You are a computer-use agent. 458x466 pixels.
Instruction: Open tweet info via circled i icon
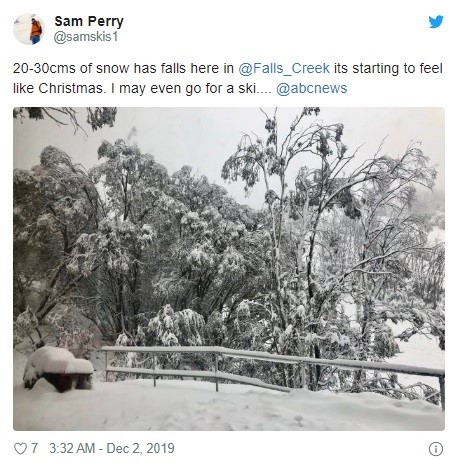(436, 449)
